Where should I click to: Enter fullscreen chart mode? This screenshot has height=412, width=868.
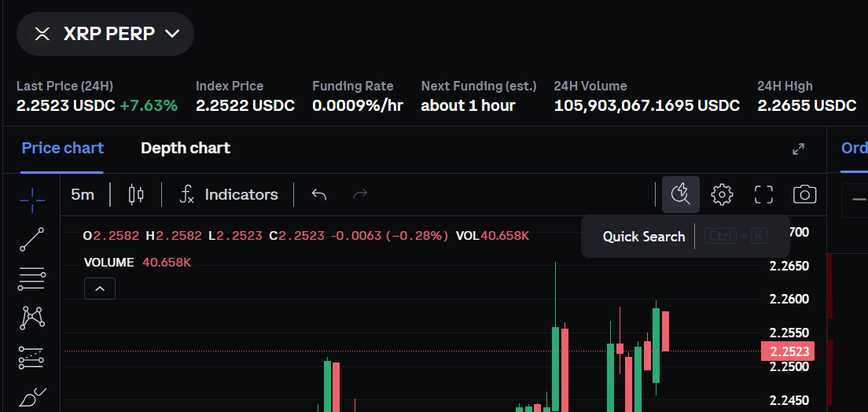click(763, 194)
